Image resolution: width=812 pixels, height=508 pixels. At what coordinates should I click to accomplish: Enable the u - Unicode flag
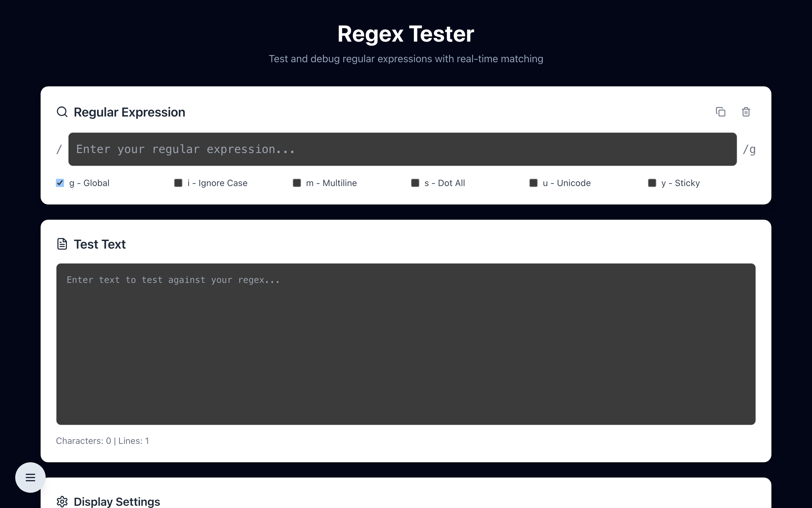(534, 183)
